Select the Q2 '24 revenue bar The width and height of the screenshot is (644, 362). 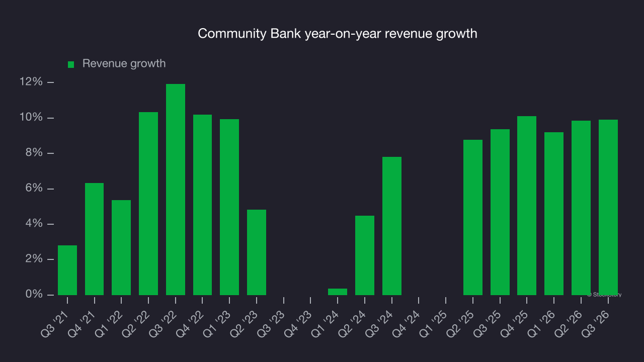point(365,255)
